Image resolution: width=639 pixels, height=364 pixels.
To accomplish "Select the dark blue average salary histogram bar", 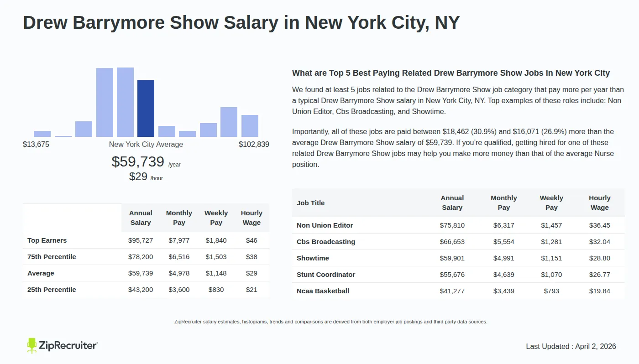I will [x=146, y=107].
